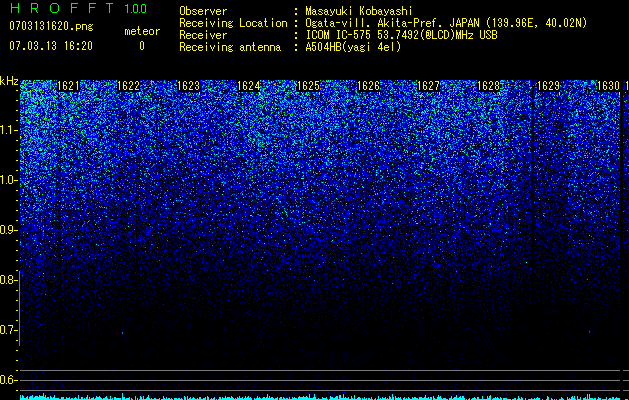Click the meteor count value 0
This screenshot has height=400, width=629.
point(142,46)
